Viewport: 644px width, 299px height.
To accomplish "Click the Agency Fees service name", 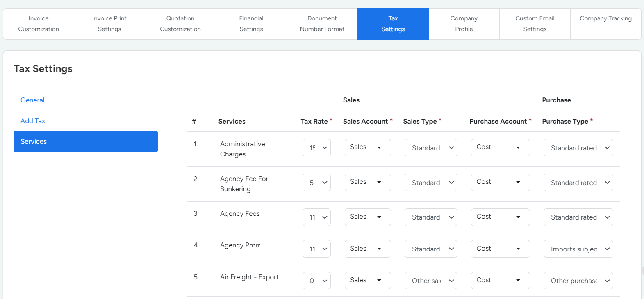I will tap(240, 213).
